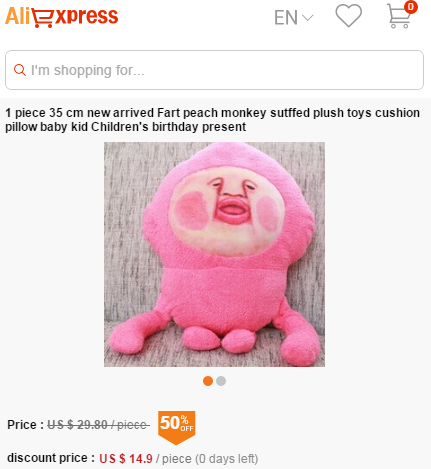This screenshot has width=431, height=469.
Task: Click the "discount price :" label
Action: click(x=51, y=458)
